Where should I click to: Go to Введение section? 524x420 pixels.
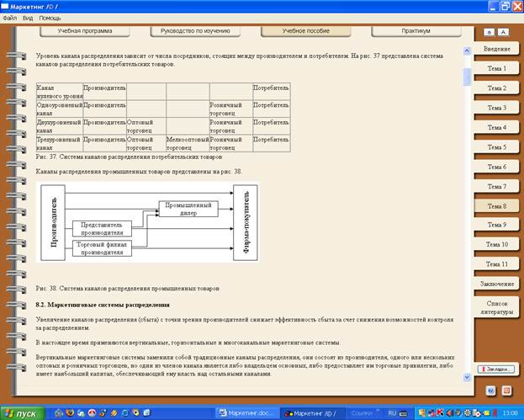point(496,49)
